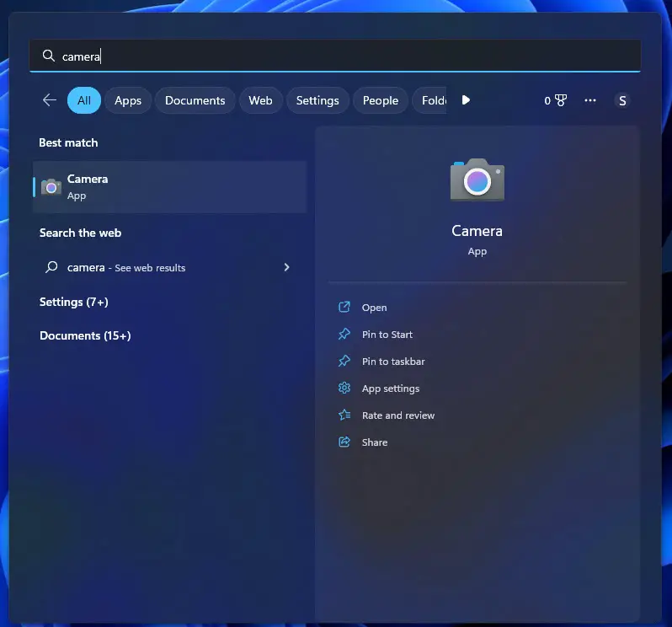Click the small Camera icon in best match

tap(51, 187)
